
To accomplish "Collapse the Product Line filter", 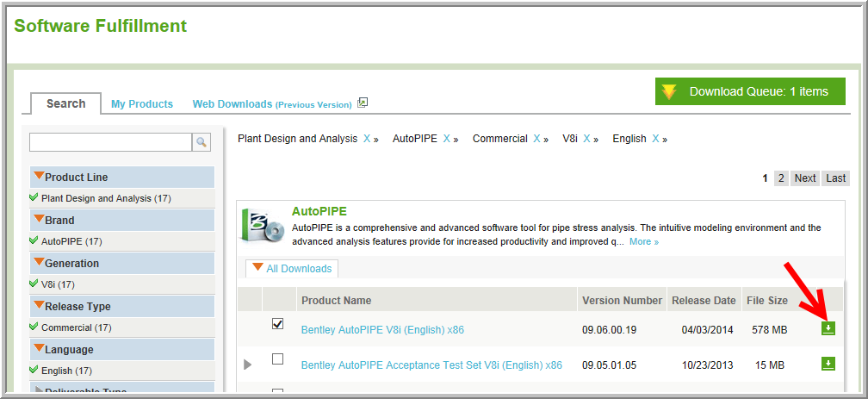I will (39, 176).
